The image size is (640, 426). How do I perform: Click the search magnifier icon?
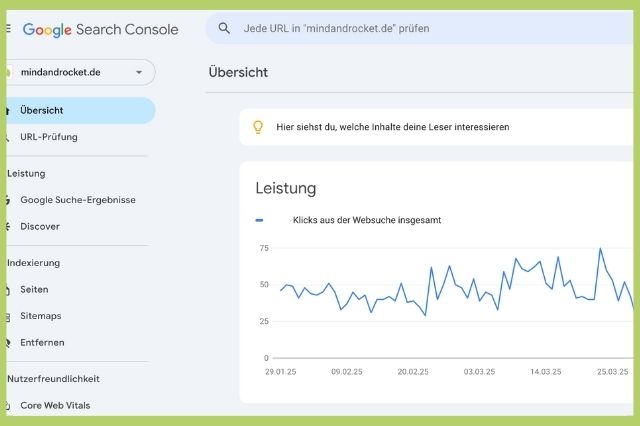(224, 28)
